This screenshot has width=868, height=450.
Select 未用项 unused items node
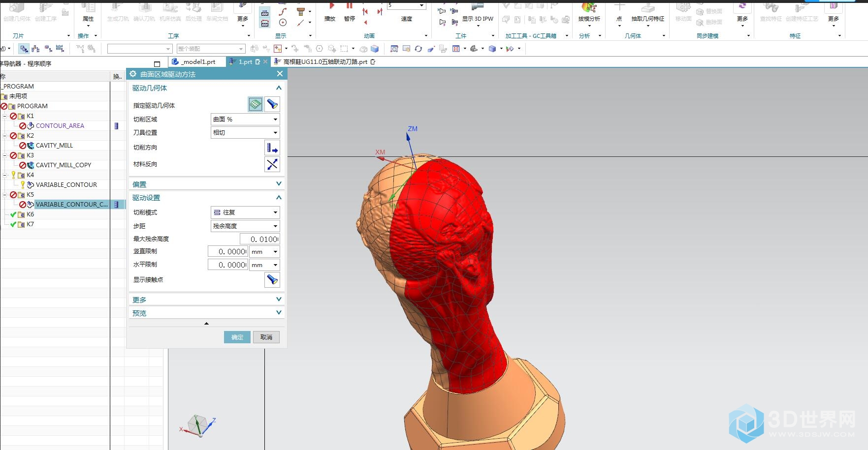pyautogui.click(x=18, y=96)
